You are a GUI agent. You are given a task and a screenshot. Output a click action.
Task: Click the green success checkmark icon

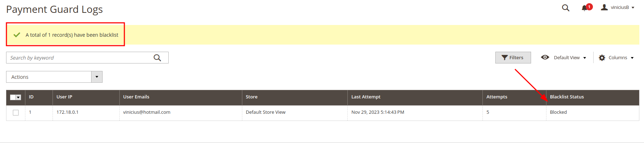[x=17, y=35]
